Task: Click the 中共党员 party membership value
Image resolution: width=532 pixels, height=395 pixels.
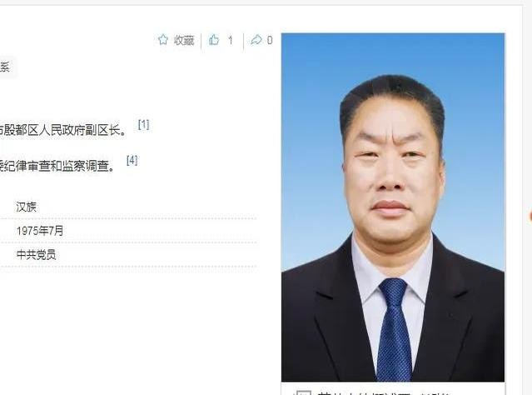Action: coord(36,255)
